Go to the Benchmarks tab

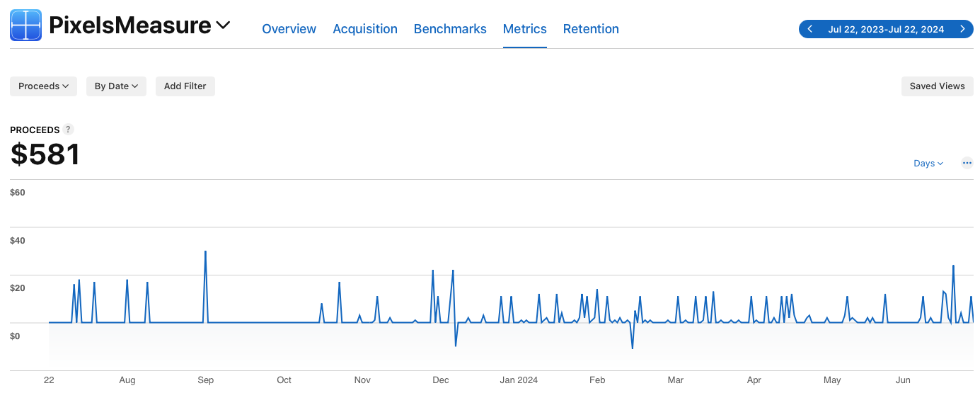click(450, 29)
